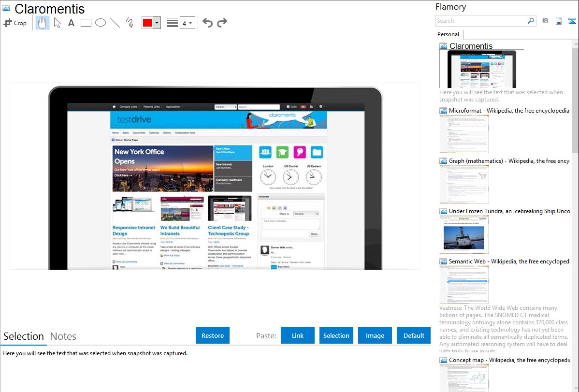
Task: Open the Claromentis snapshot thumbnail
Action: click(x=481, y=69)
